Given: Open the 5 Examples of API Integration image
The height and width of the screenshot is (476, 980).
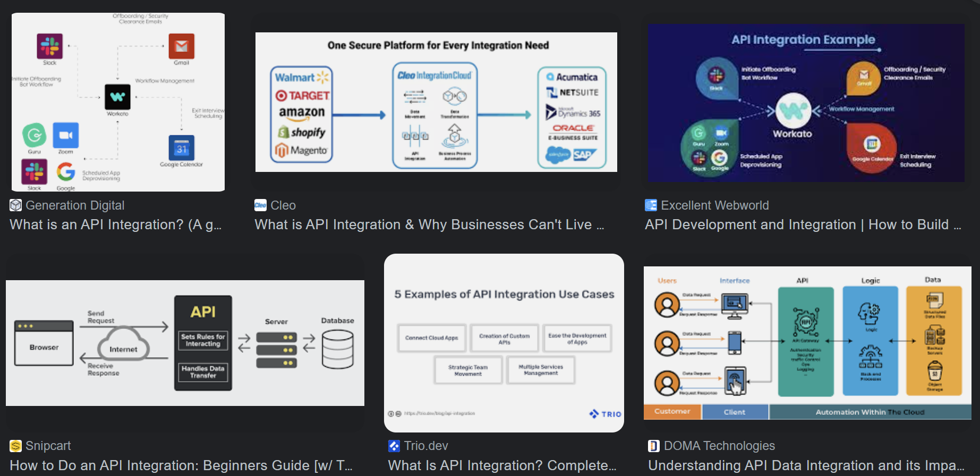Looking at the screenshot, I should [x=504, y=343].
